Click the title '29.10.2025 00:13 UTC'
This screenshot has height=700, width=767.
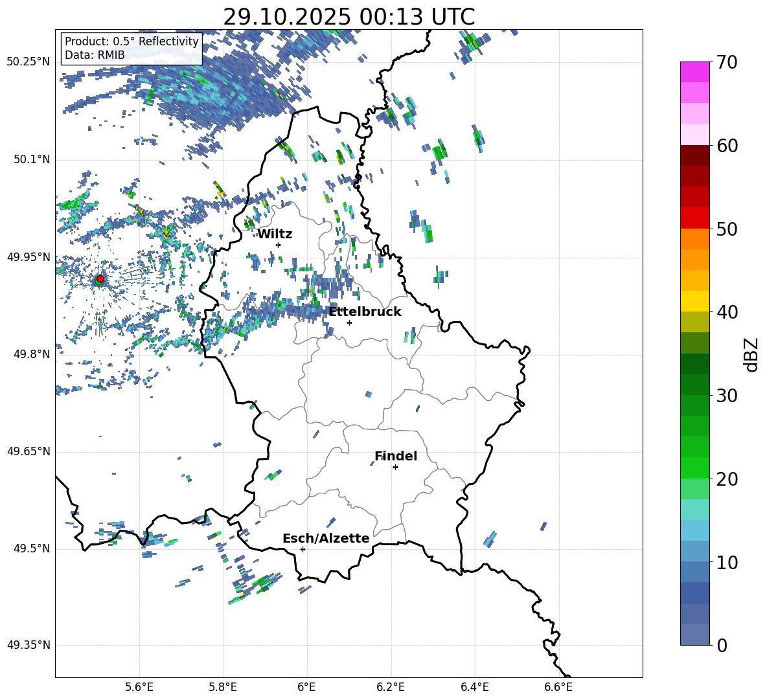[349, 17]
